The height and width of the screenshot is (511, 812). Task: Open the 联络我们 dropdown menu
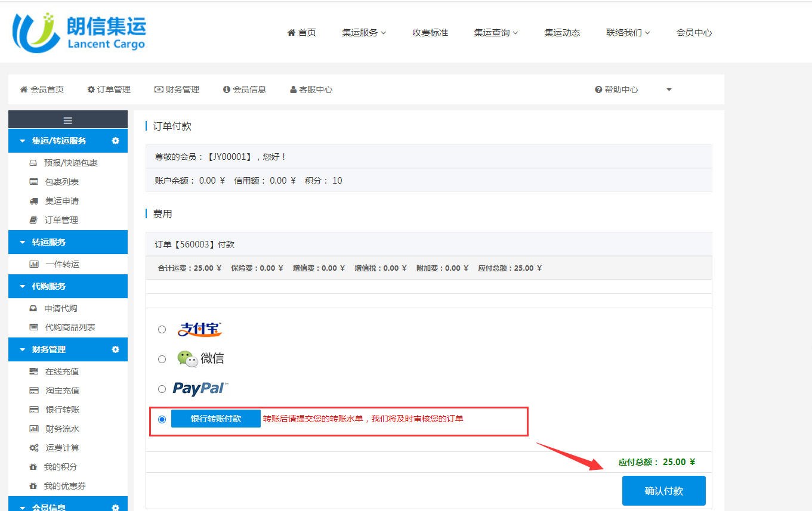[628, 33]
